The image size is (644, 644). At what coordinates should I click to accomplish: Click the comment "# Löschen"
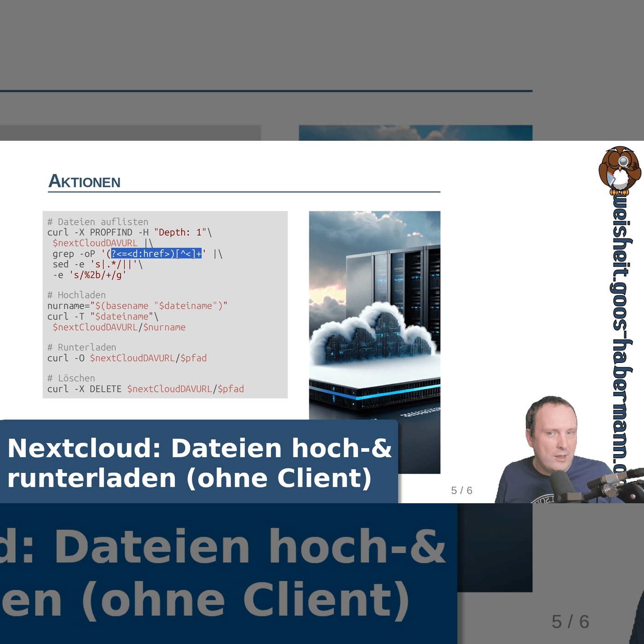(x=71, y=378)
